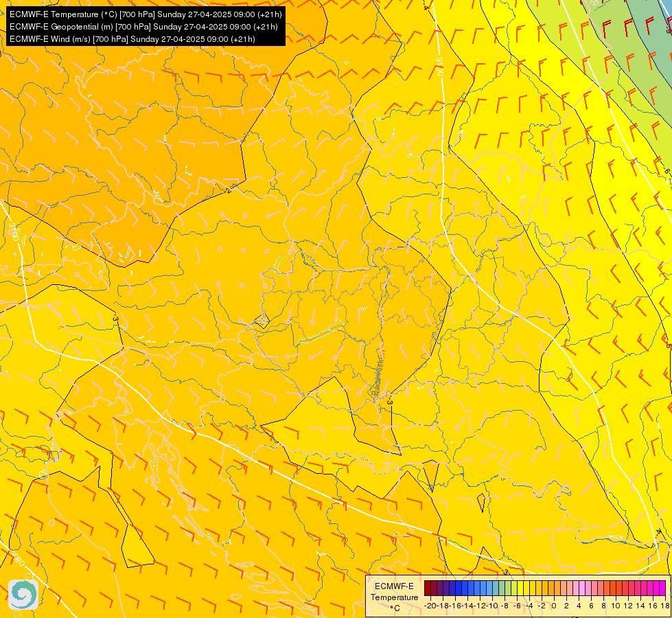
Task: Pick the magenta rightmost legend swatch
Action: click(x=662, y=588)
